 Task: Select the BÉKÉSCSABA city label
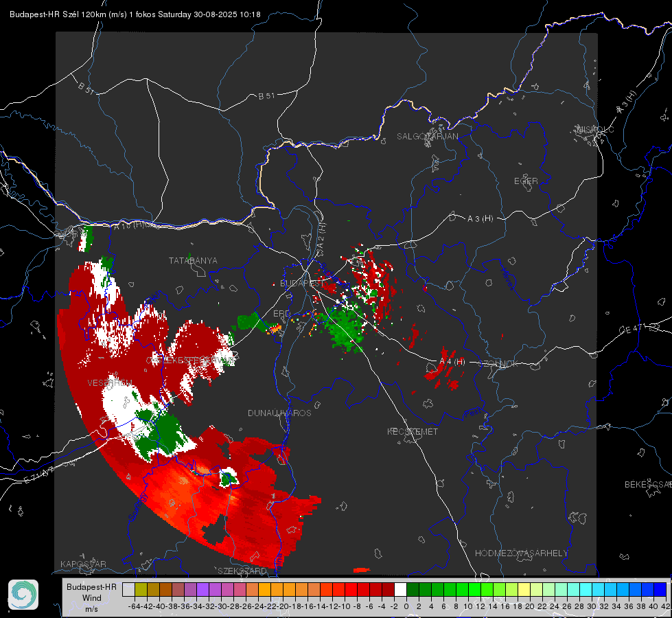pyautogui.click(x=648, y=484)
